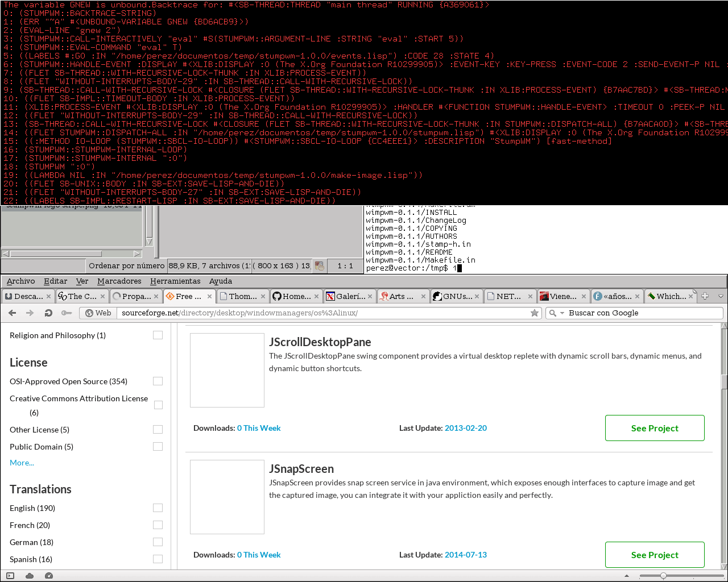
Task: Click the "1 : 1" zoom indicator
Action: (x=345, y=265)
